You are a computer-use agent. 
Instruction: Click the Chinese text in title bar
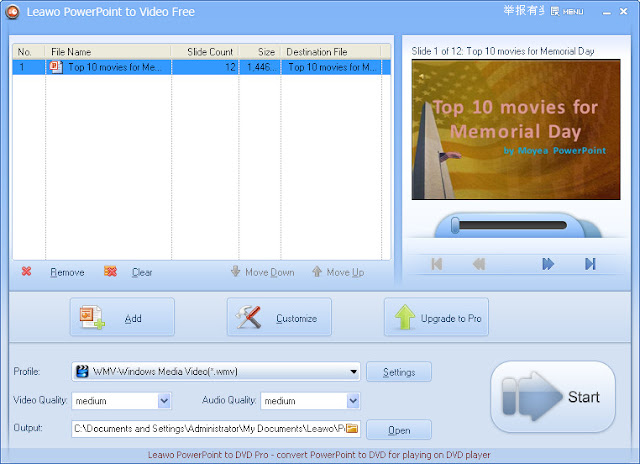pyautogui.click(x=524, y=11)
